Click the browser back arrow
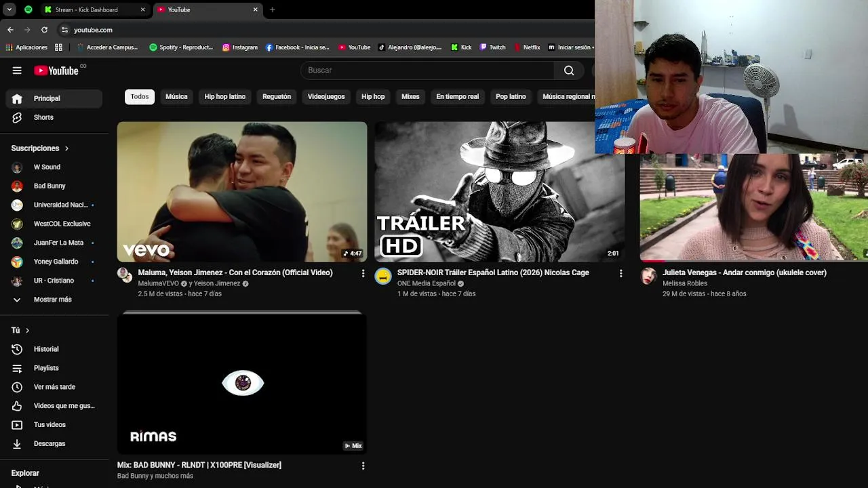 coord(10,30)
